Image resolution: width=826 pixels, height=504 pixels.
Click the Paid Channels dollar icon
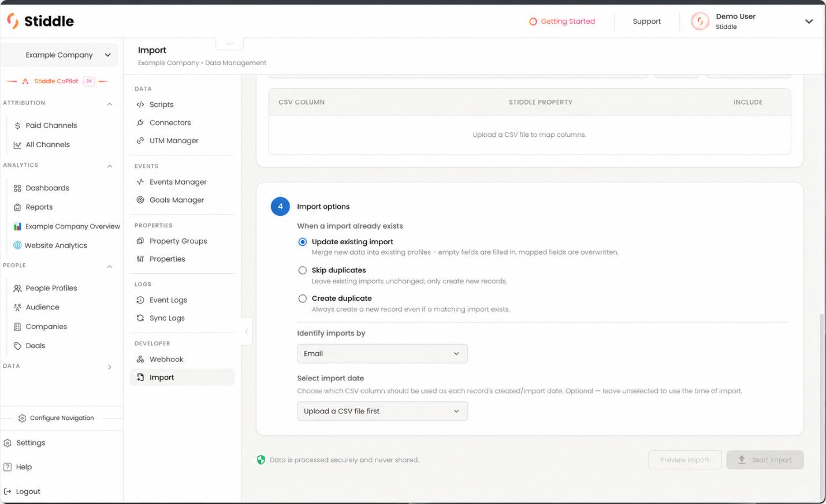[17, 125]
